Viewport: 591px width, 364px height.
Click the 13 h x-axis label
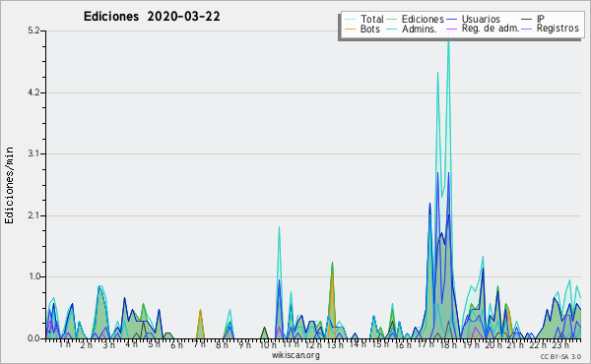[335, 344]
